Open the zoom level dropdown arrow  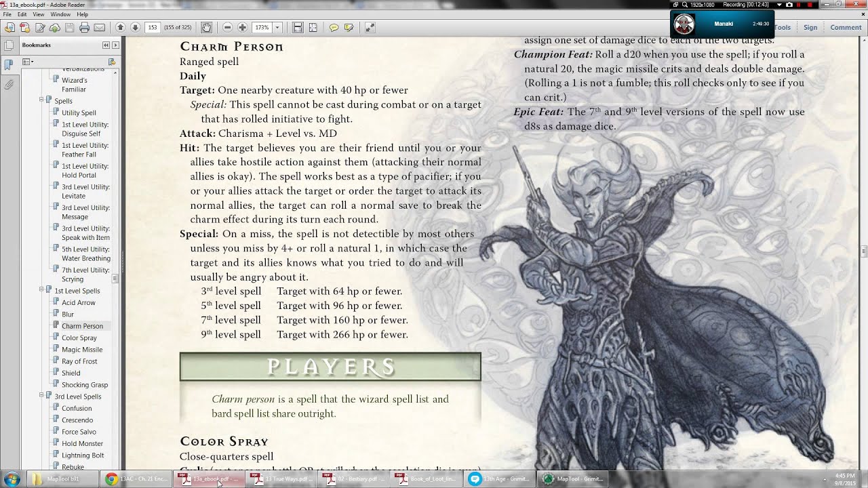(x=277, y=28)
